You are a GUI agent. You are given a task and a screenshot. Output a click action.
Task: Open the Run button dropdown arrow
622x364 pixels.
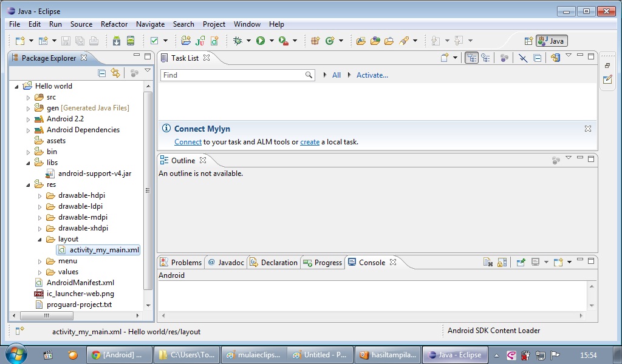[271, 41]
